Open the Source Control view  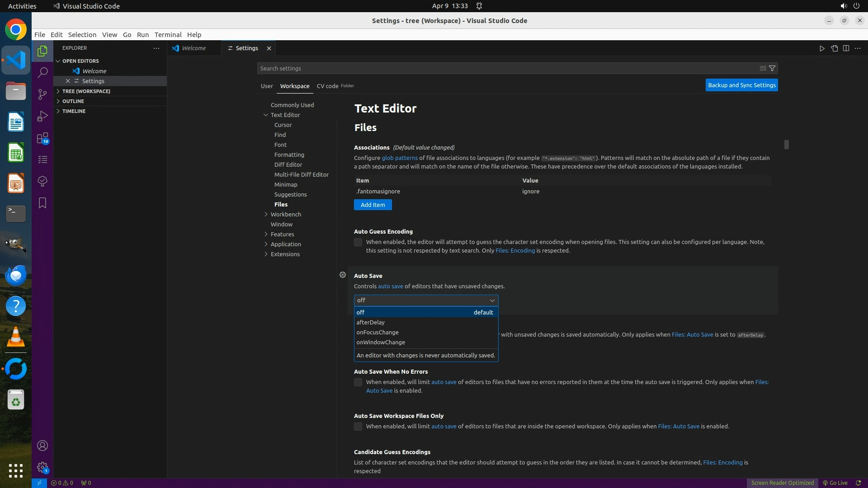[x=42, y=94]
